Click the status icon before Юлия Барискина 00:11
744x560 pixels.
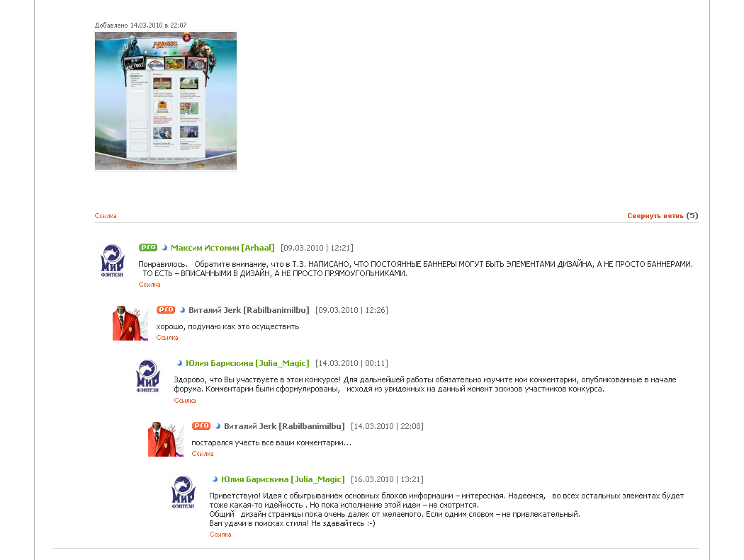pos(179,363)
